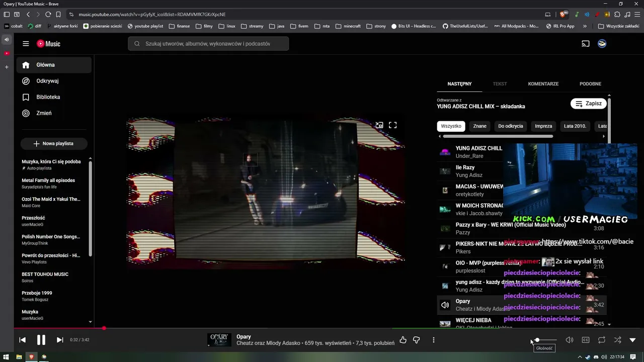Reload the page in Brave toolbar
644x362 pixels.
(48, 15)
